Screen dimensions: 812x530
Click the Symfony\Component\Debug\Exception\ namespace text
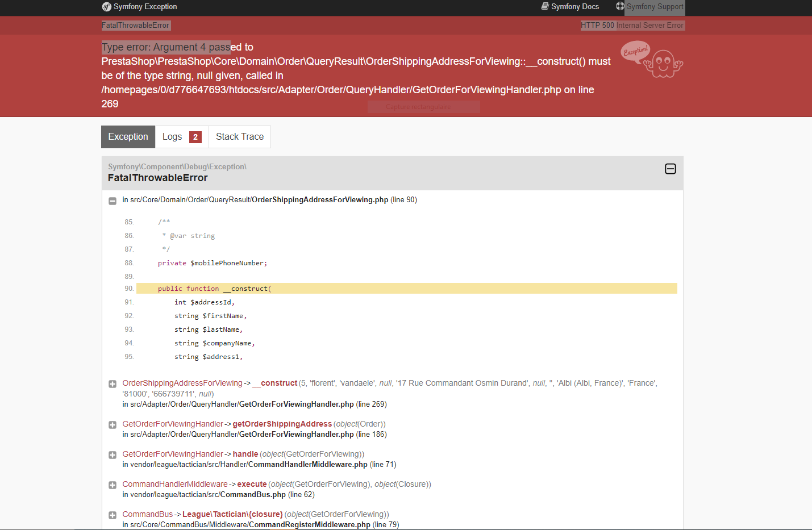[x=177, y=167]
